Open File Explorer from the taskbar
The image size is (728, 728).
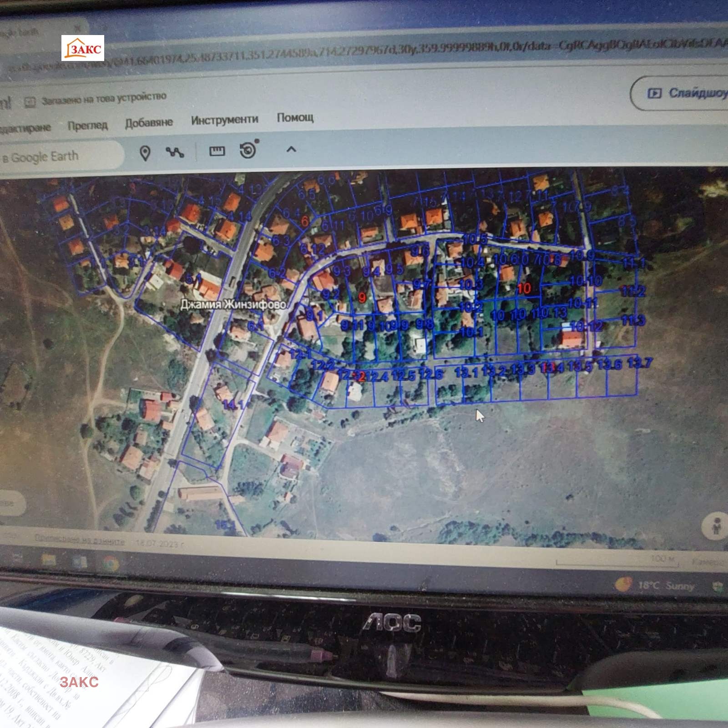click(49, 560)
